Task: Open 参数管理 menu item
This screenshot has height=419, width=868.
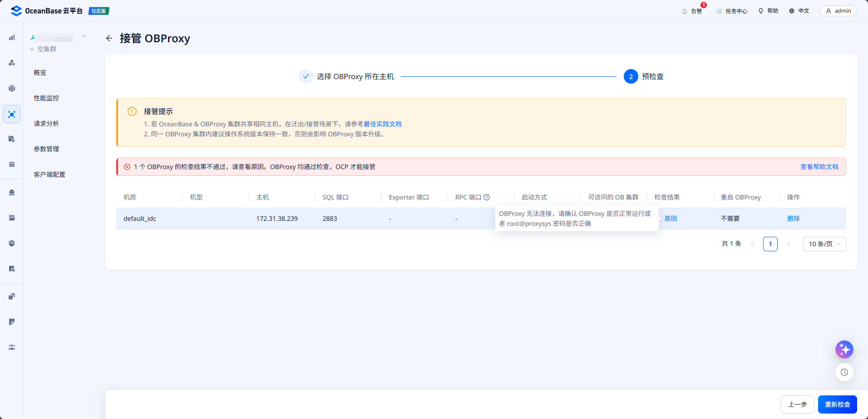Action: [x=46, y=149]
